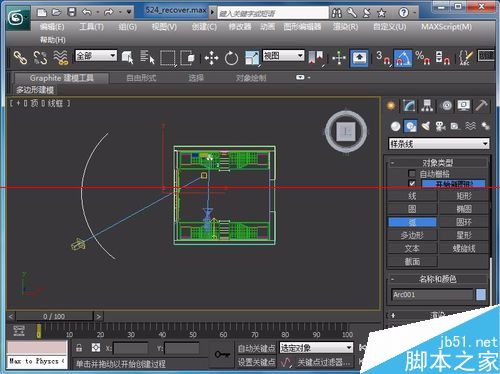Click the 线 line shape button
The image size is (500, 374).
coord(412,196)
